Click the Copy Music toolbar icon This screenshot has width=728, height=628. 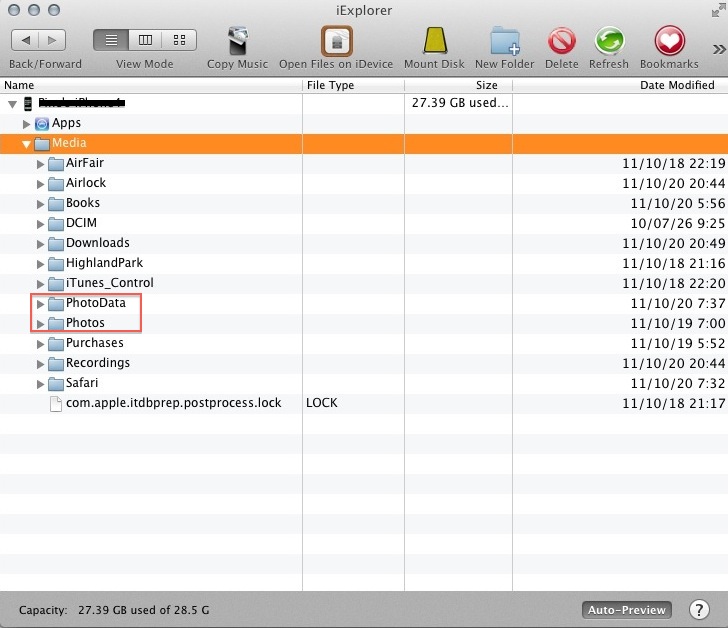point(237,41)
